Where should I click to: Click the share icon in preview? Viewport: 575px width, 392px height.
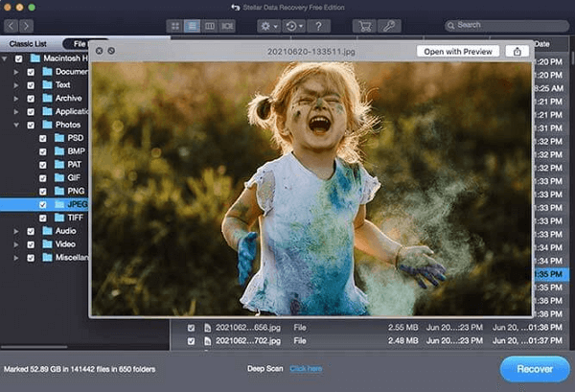pyautogui.click(x=518, y=51)
